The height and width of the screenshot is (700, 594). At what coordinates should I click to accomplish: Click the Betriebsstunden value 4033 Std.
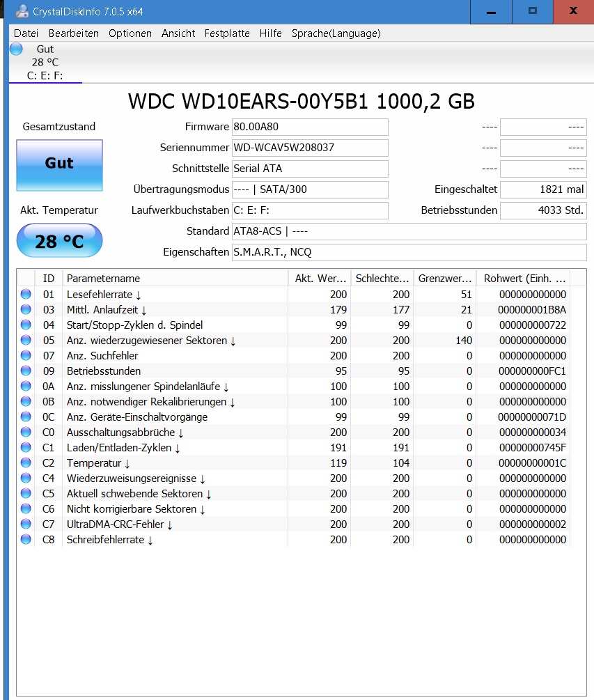coord(543,210)
